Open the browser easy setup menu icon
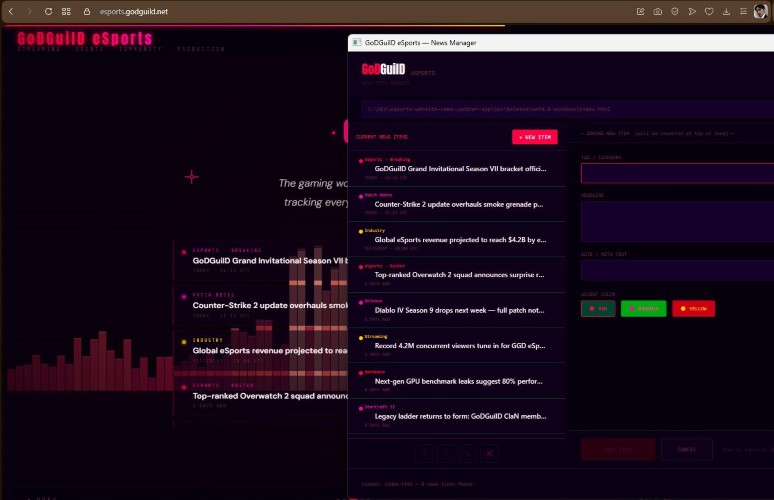 click(743, 11)
